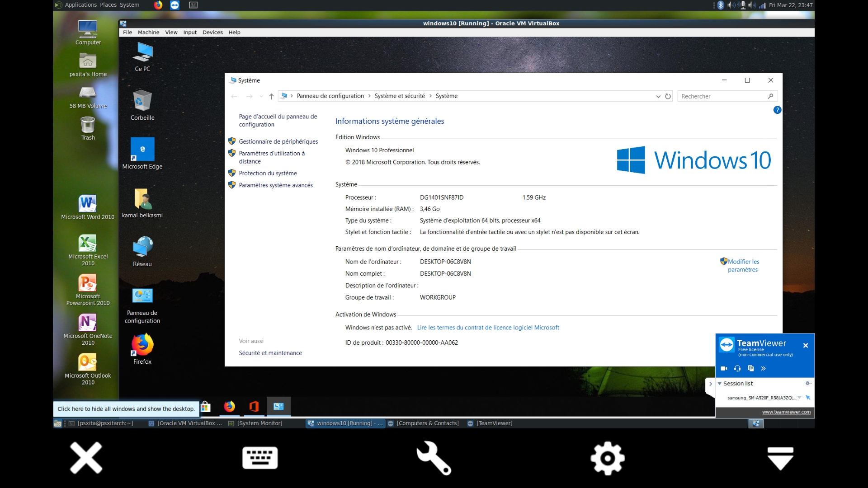This screenshot has width=868, height=488.
Task: Open the headset audio option in TeamViewer panel
Action: point(737,368)
